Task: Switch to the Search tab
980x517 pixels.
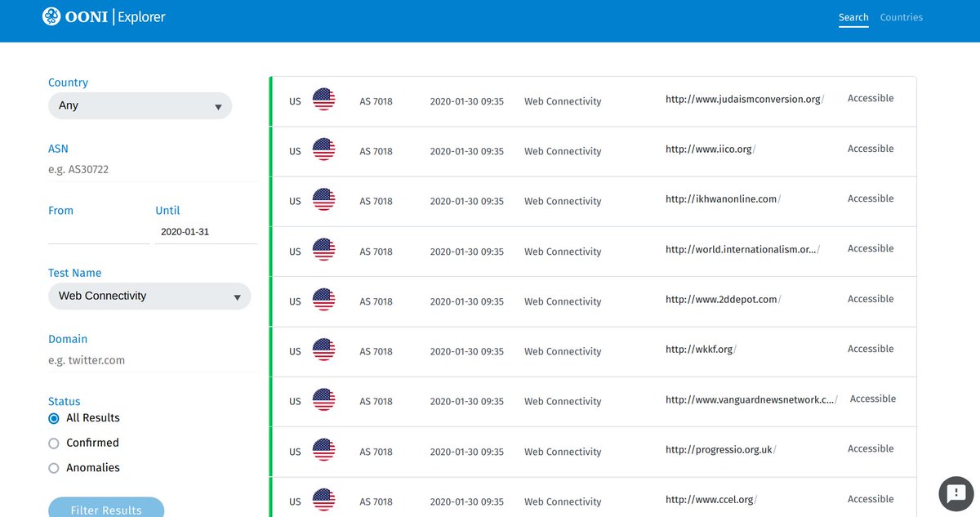Action: point(853,17)
